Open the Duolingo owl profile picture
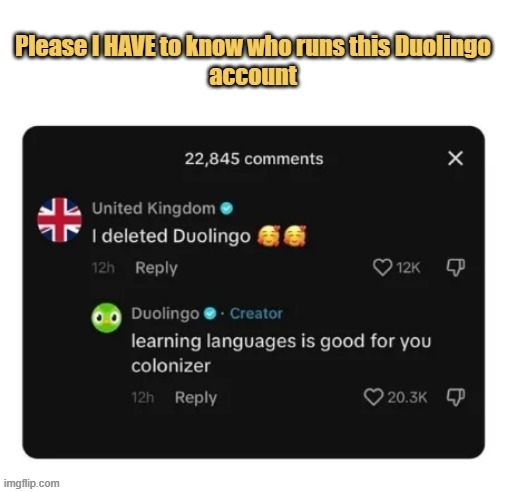This screenshot has height=492, width=507. pos(106,318)
